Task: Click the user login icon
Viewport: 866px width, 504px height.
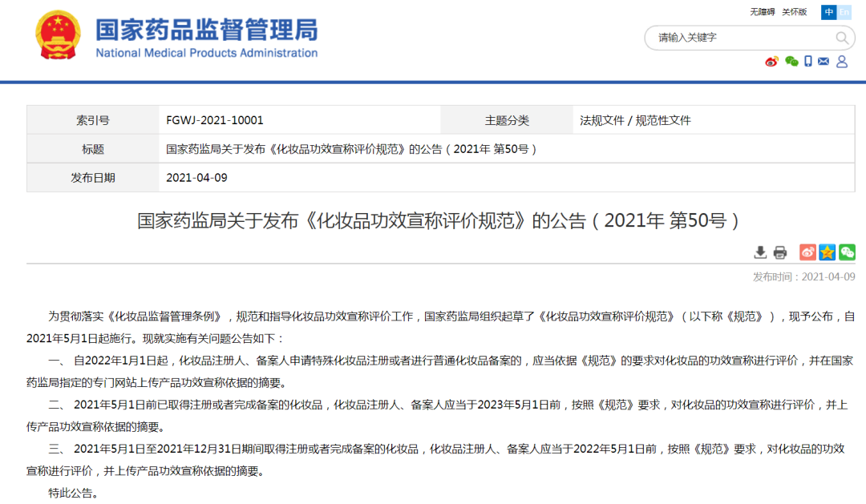Action: tap(842, 62)
